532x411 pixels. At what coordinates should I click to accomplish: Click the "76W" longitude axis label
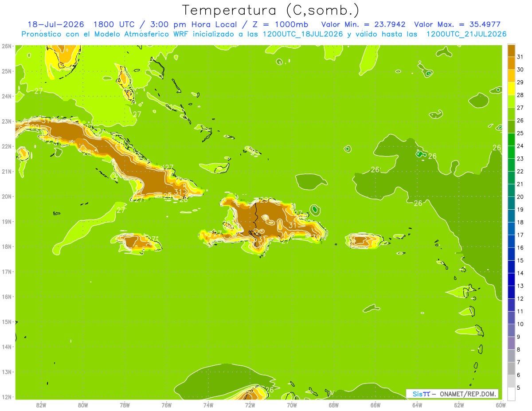click(x=166, y=405)
